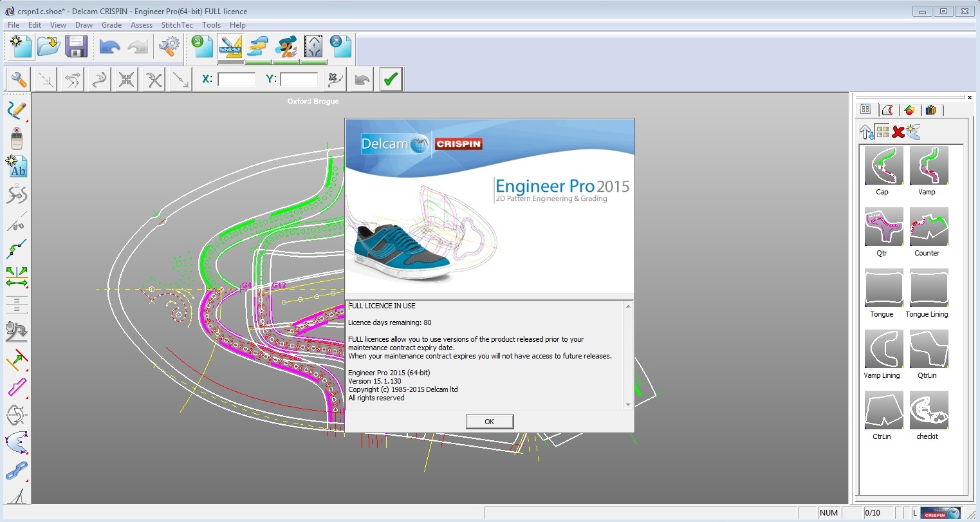Click the sort up-down arrows icon in parts panel
980x522 pixels.
(x=867, y=132)
